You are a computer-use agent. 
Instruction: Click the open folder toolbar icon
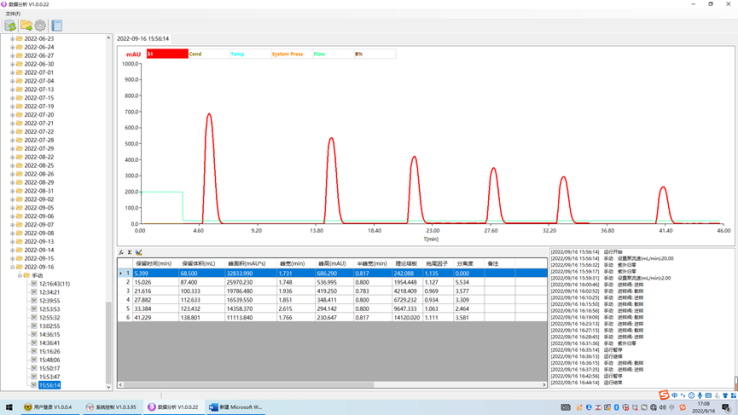(26, 26)
